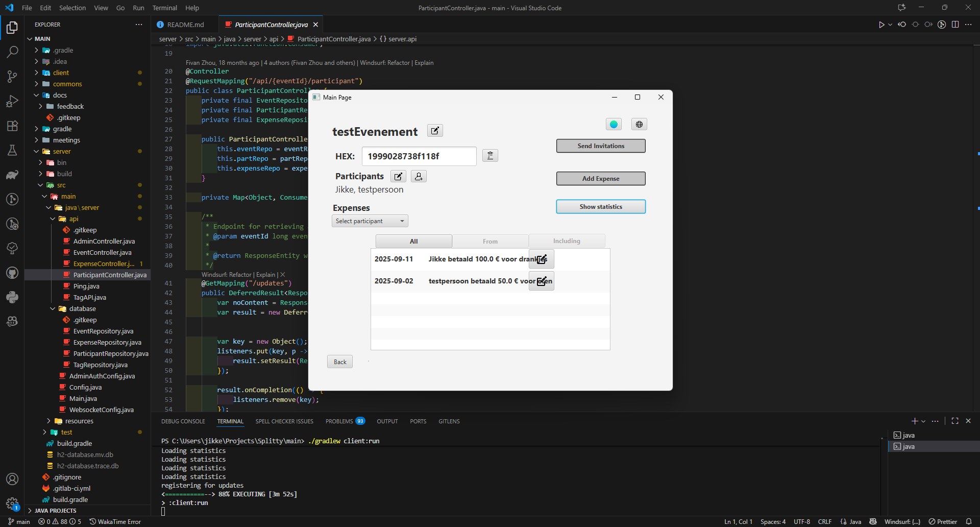This screenshot has height=527, width=980.
Task: Select the All expenses filter
Action: click(x=413, y=241)
